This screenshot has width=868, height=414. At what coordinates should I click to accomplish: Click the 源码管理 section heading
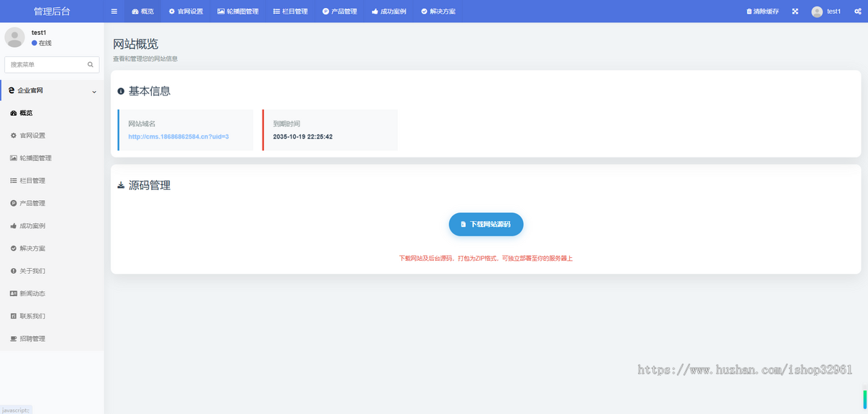(x=150, y=186)
